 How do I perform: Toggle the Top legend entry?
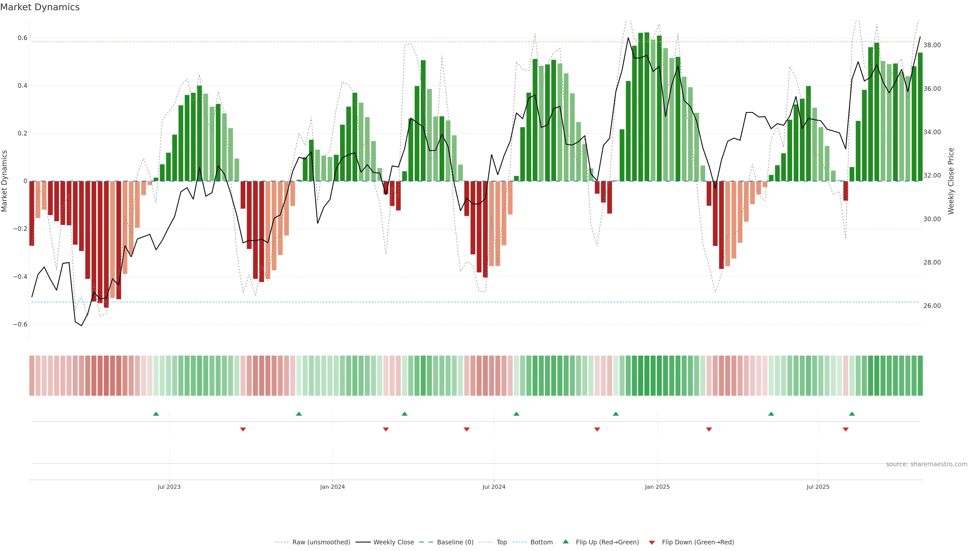pos(501,542)
